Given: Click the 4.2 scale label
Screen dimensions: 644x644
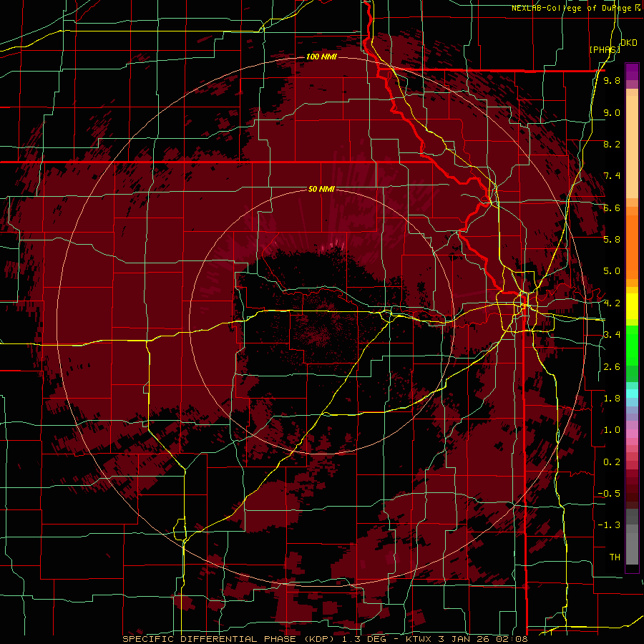Looking at the screenshot, I should coord(612,303).
